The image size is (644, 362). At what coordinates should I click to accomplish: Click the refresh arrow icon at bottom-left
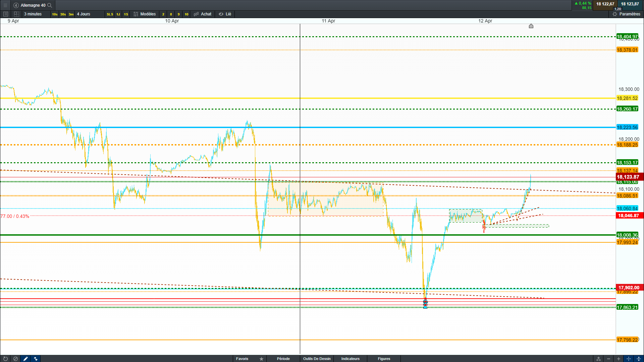pyautogui.click(x=5, y=359)
